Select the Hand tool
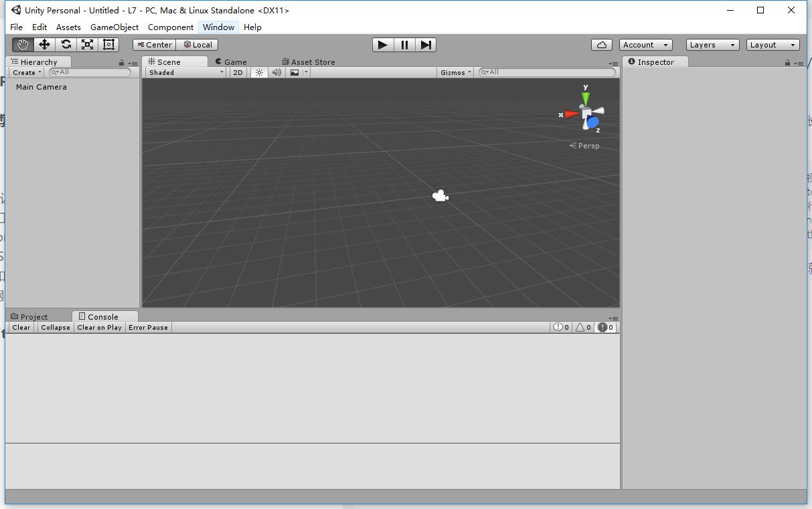This screenshot has height=509, width=812. click(x=22, y=45)
